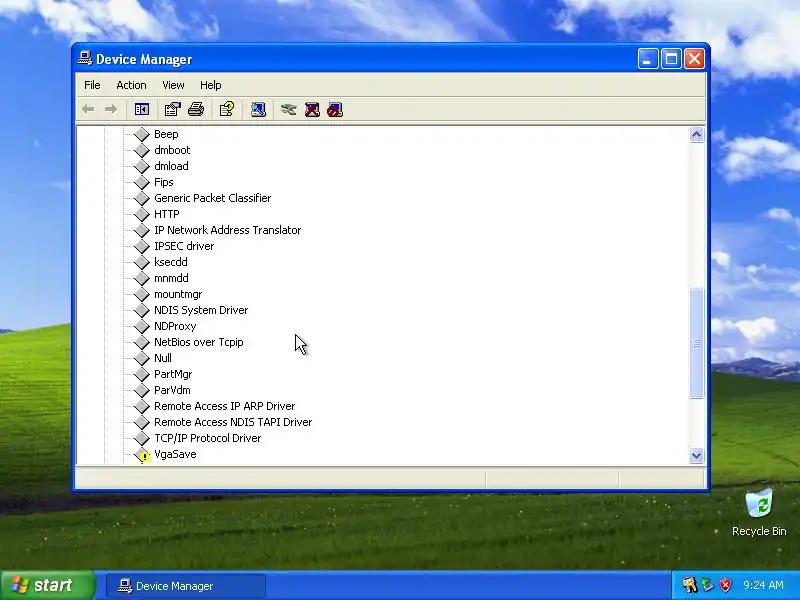Click the diamond icon beside NDProxy
The width and height of the screenshot is (800, 600).
coord(142,326)
